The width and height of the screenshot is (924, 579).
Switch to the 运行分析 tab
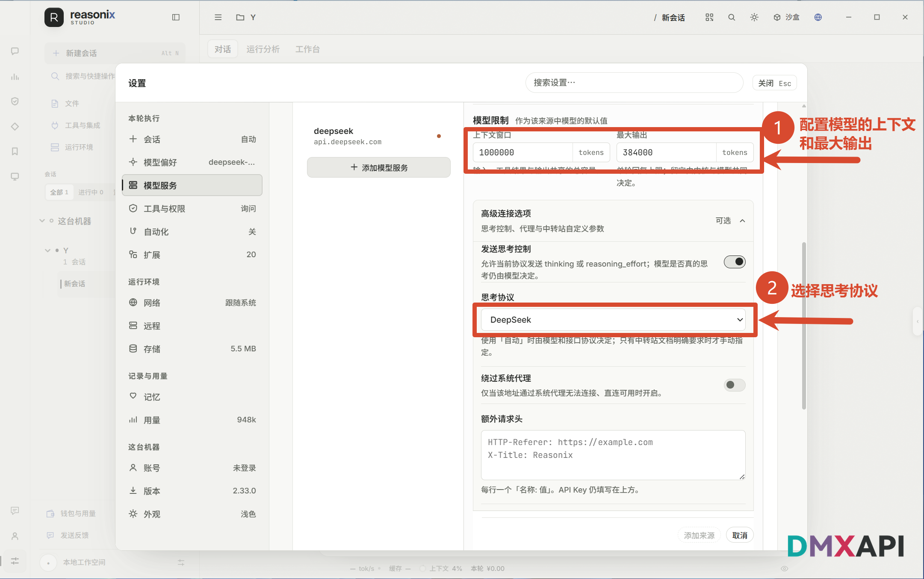click(x=263, y=49)
